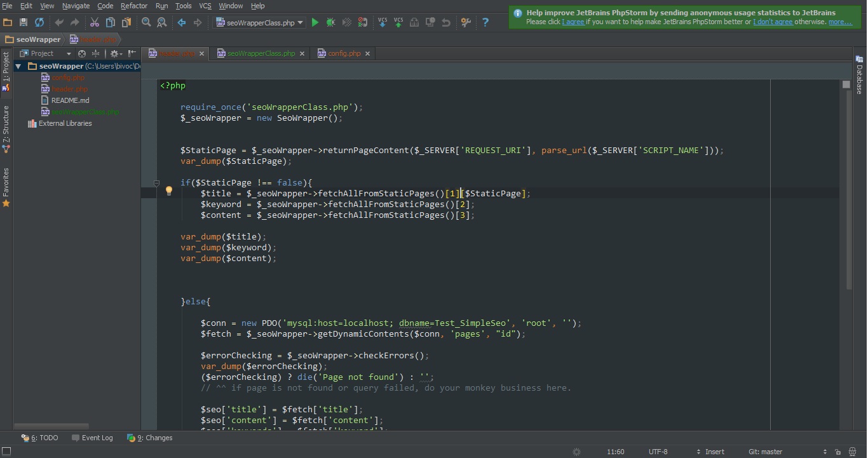The image size is (868, 458).
Task: Run seoWrapperClass.php with the green play icon
Action: tap(315, 22)
